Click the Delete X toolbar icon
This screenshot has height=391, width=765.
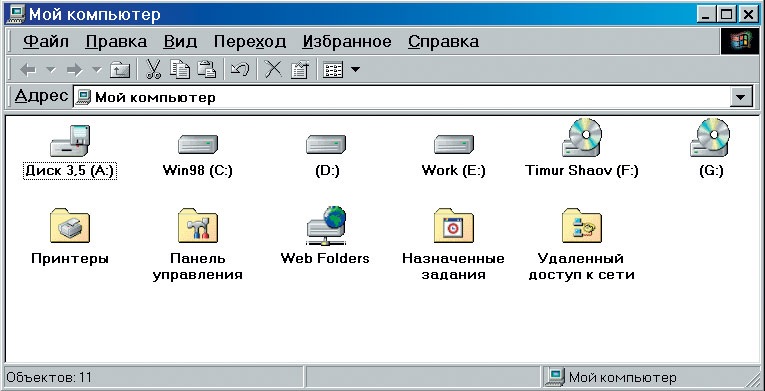[273, 70]
